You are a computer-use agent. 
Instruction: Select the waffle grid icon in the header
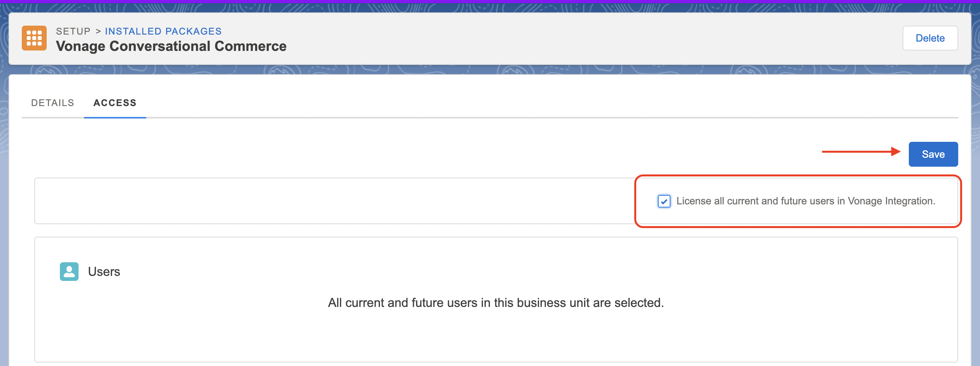[x=34, y=38]
